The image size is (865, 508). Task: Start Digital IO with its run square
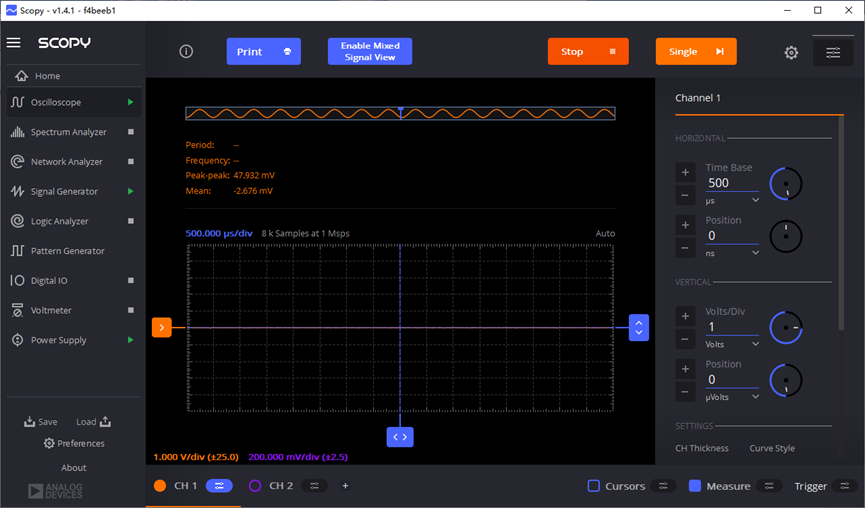pos(131,280)
